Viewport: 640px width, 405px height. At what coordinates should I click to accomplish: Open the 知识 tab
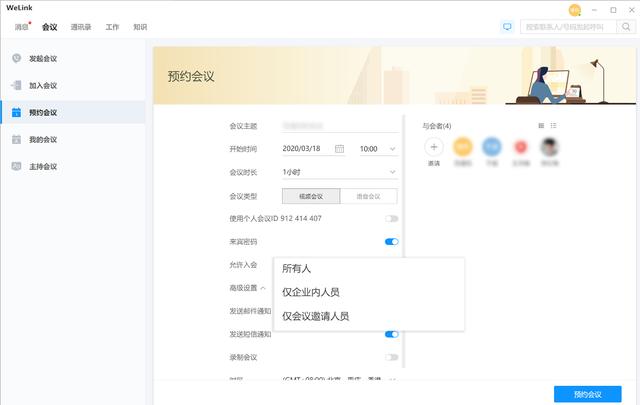click(x=140, y=27)
